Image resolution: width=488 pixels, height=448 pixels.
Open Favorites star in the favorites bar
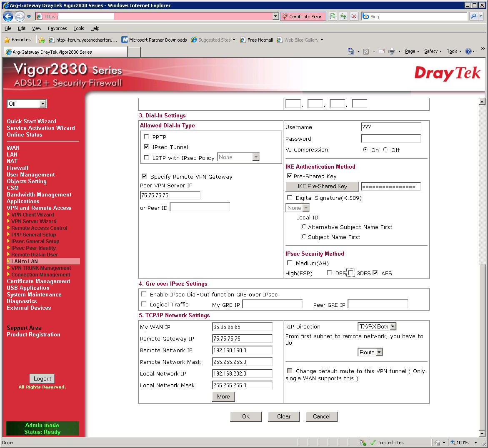click(x=18, y=40)
